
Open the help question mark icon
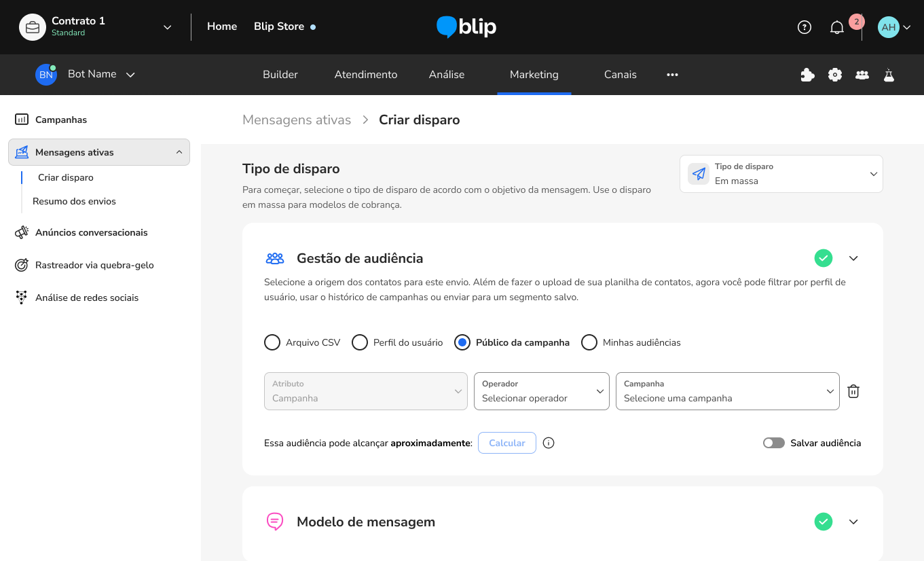(805, 27)
